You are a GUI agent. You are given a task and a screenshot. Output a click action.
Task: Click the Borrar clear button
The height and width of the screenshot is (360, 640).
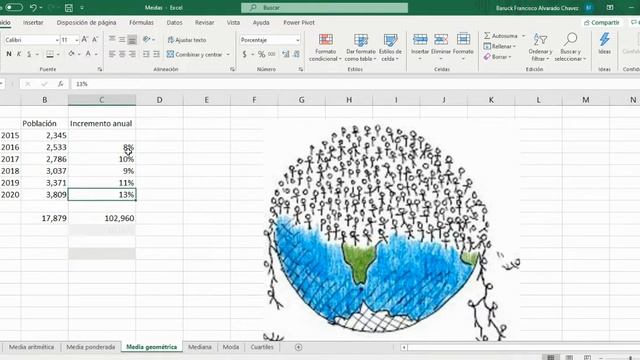(x=497, y=57)
